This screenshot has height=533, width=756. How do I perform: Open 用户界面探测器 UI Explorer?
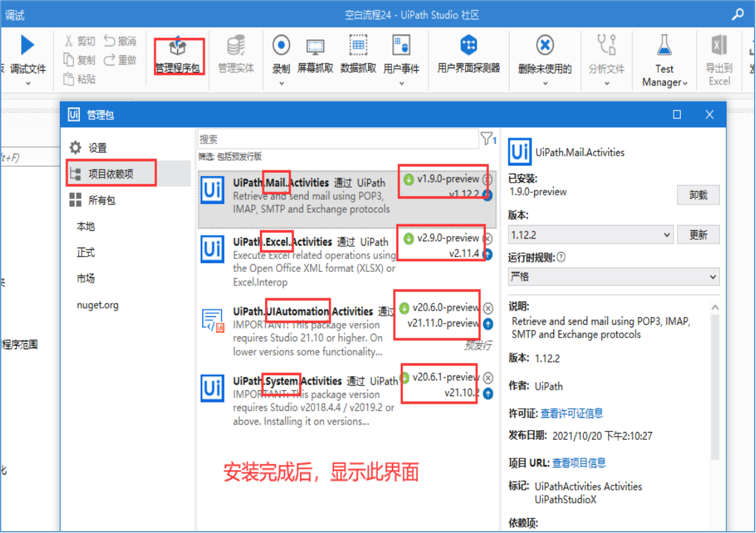pos(468,54)
